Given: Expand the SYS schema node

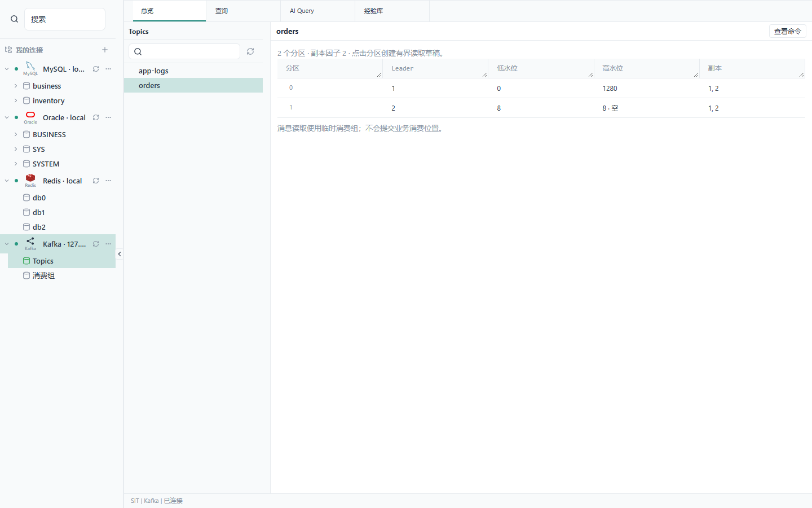Looking at the screenshot, I should [16, 149].
